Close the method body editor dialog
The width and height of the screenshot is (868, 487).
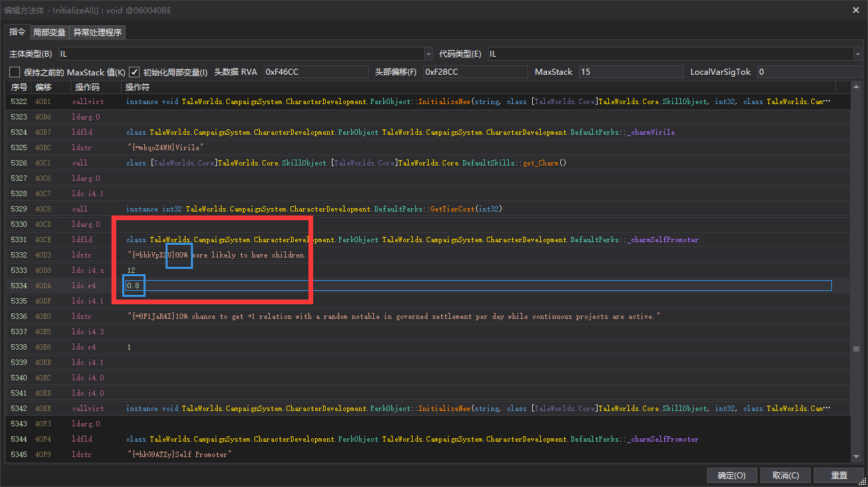click(x=856, y=9)
